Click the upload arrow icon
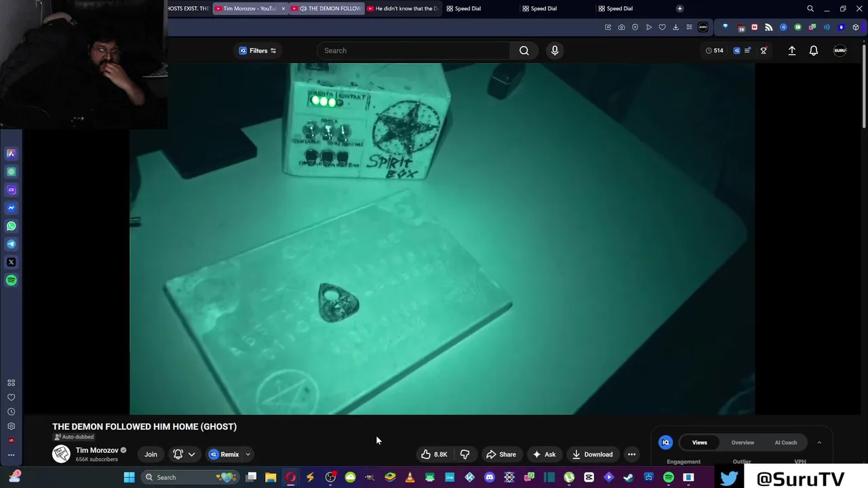The height and width of the screenshot is (488, 868). [x=791, y=50]
